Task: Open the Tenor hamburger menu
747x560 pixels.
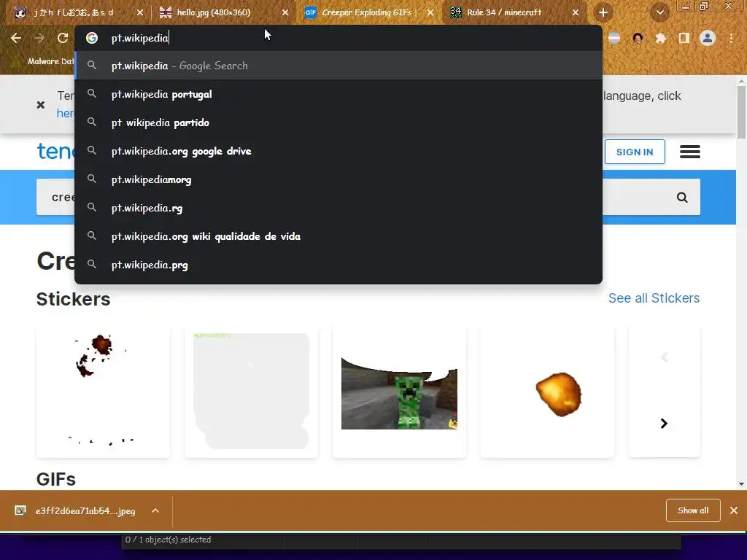Action: click(x=690, y=152)
